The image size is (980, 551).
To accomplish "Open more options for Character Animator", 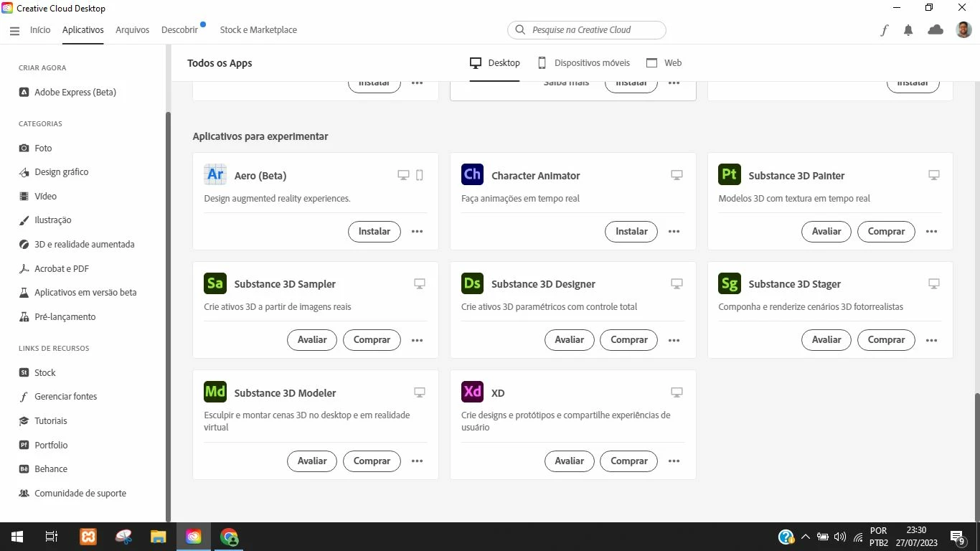I will (x=674, y=231).
